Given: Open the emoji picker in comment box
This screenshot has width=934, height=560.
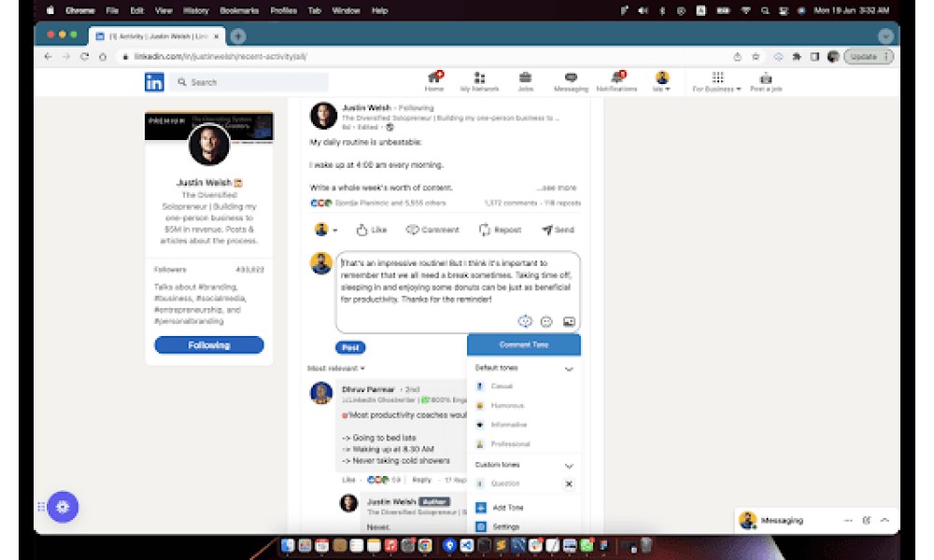Looking at the screenshot, I should [546, 322].
